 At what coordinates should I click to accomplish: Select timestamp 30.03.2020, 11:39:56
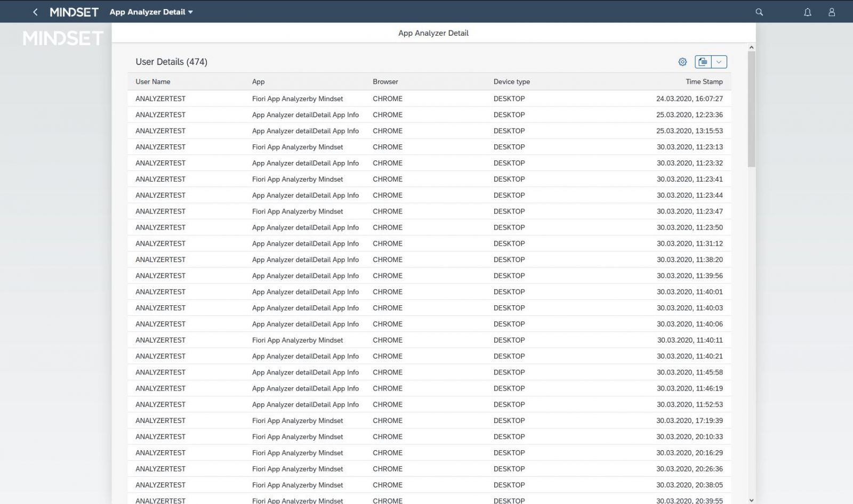[690, 275]
